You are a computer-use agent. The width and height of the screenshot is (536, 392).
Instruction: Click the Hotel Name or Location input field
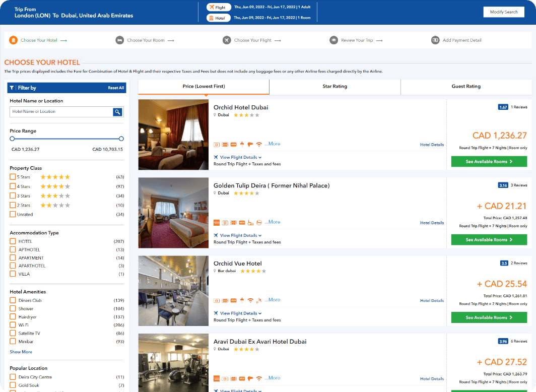[x=61, y=112]
